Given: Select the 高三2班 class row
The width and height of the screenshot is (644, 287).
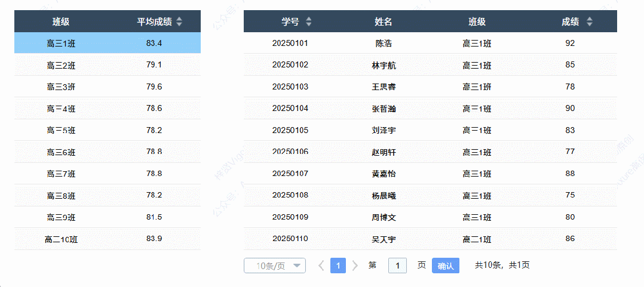Looking at the screenshot, I should [x=108, y=65].
